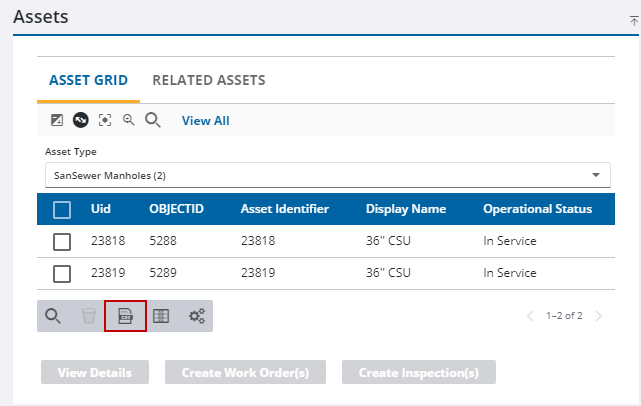Click the CSV export icon
This screenshot has height=406, width=641.
125,316
